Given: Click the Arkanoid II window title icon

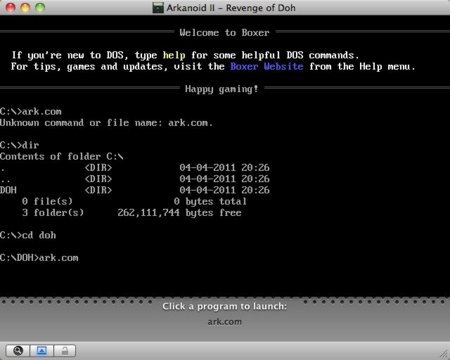Looking at the screenshot, I should coord(158,8).
